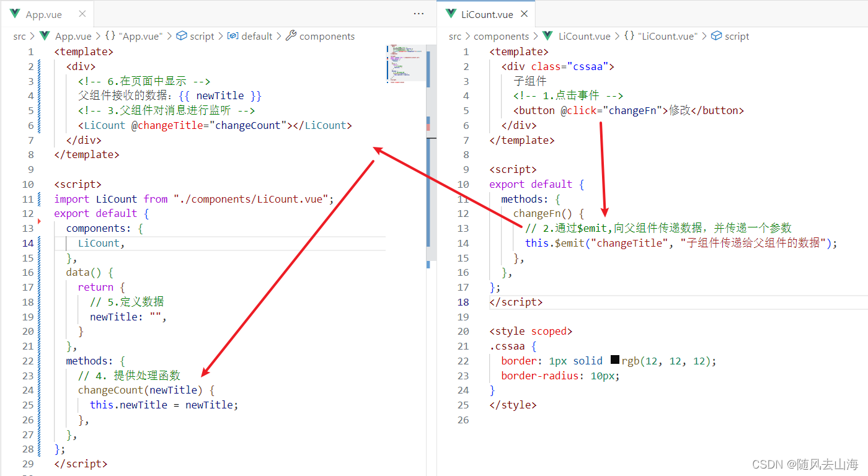Open components folder breadcrumb in LiCount.vue pane
Screen dimensions: 868x476
coord(502,37)
